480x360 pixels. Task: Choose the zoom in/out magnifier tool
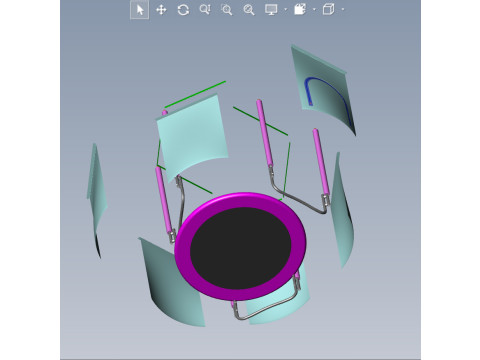[205, 9]
